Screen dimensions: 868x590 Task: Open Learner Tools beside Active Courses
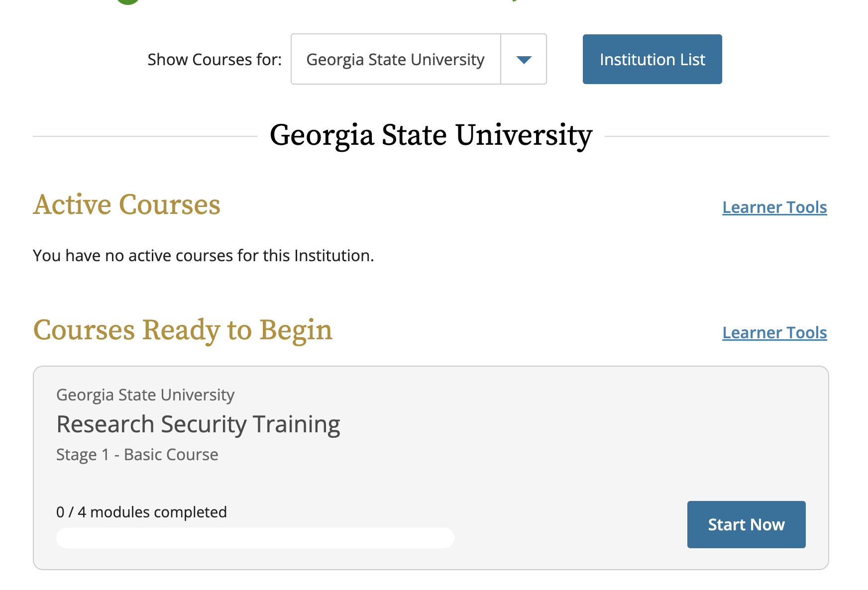[x=774, y=207]
